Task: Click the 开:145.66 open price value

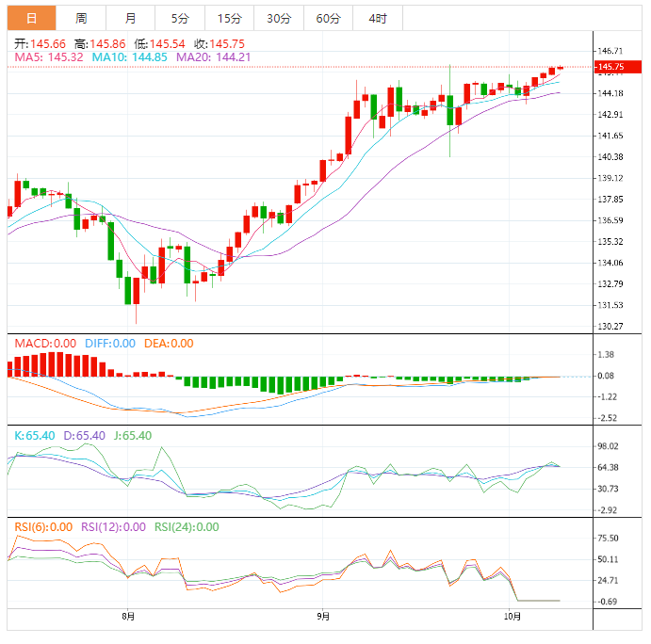Action: tap(40, 44)
